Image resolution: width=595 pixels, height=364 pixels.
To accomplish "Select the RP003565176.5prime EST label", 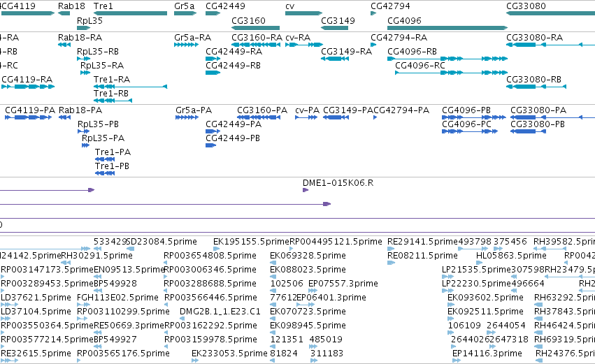I will [123, 354].
